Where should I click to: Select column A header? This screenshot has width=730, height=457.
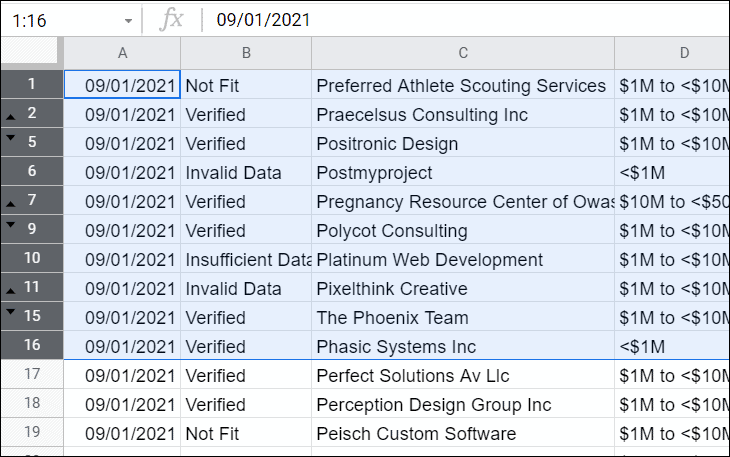[122, 53]
